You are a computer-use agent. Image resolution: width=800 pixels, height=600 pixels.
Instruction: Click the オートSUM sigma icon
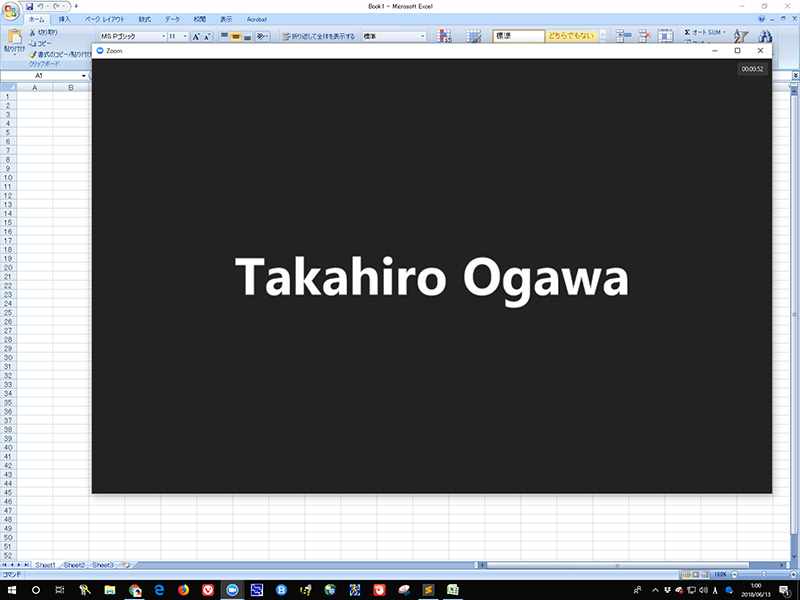[x=688, y=32]
